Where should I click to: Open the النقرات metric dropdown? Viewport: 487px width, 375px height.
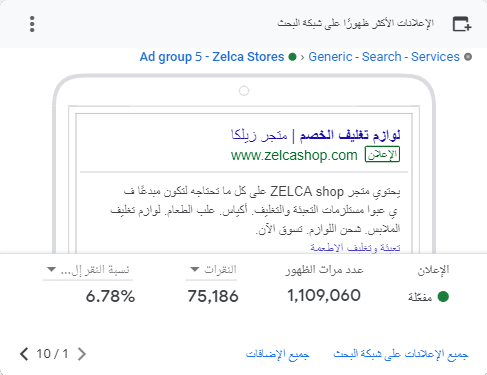211,269
